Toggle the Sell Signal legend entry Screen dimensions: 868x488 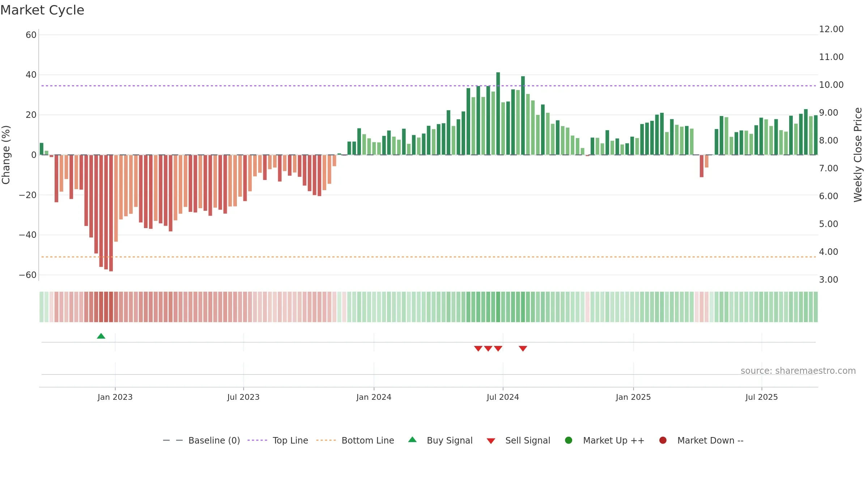[x=518, y=440]
